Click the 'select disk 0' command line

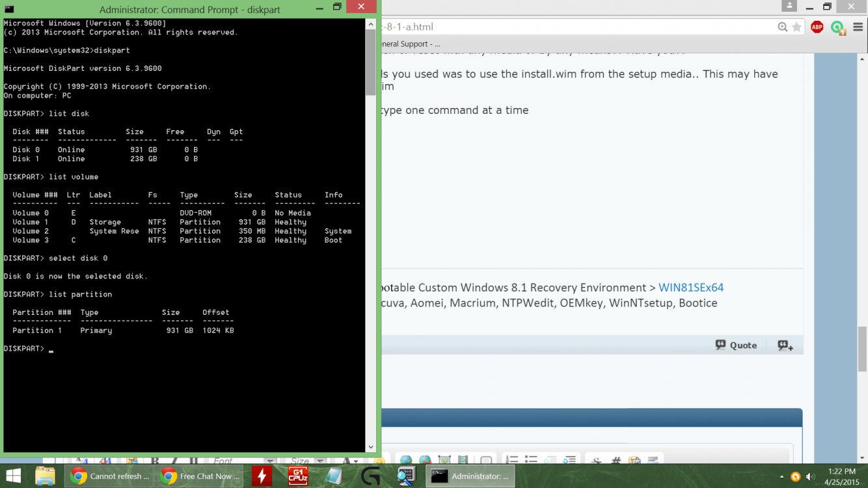[55, 258]
